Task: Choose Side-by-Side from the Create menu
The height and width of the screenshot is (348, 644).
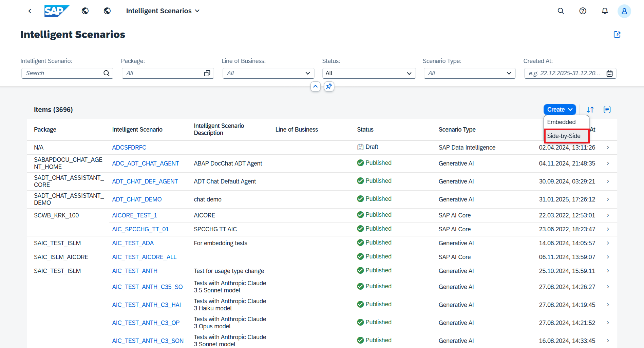Action: click(x=566, y=136)
